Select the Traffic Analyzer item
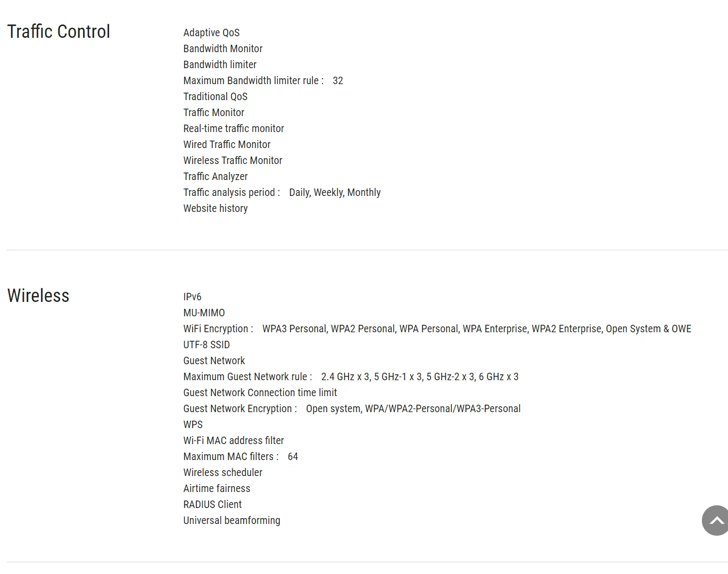Image resolution: width=728 pixels, height=574 pixels. (216, 176)
